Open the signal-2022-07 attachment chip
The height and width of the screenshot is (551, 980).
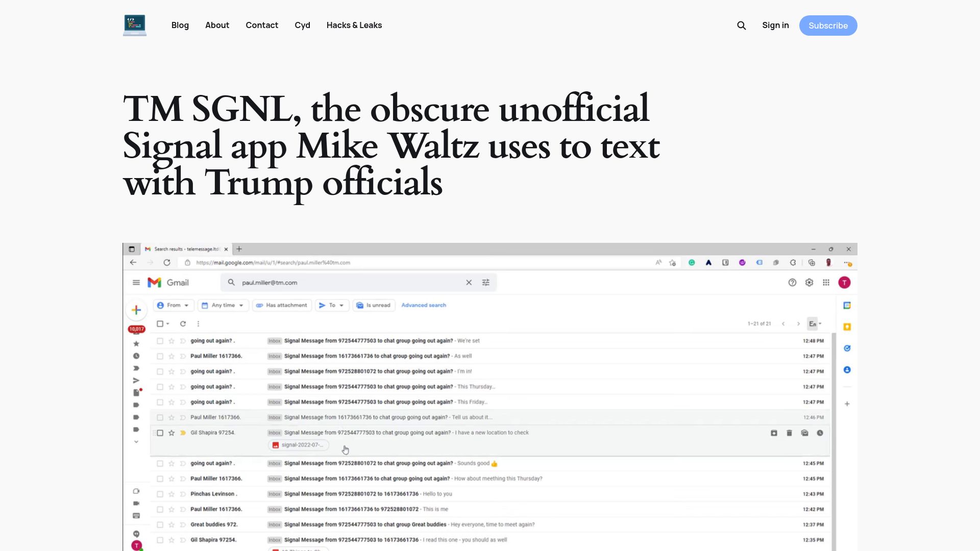[299, 445]
